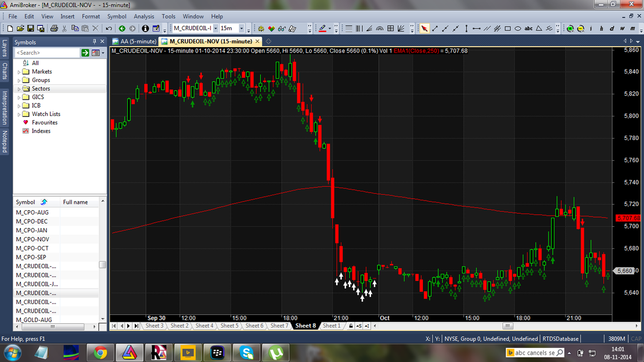Zoom in with the green plus icon
This screenshot has height=362, width=644.
click(x=570, y=28)
